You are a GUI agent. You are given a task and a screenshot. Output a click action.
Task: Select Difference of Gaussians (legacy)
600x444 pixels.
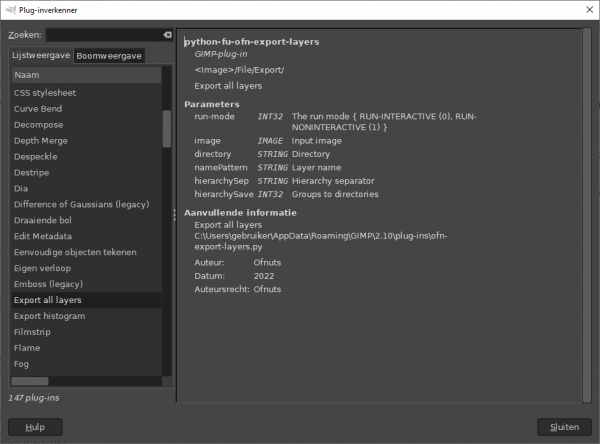pos(86,204)
